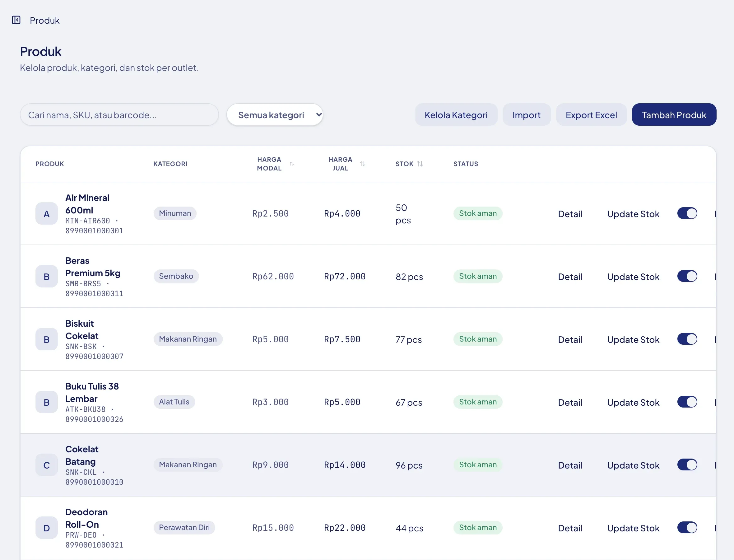Update Stok for Buku Tulis 38 Lembar

(633, 402)
